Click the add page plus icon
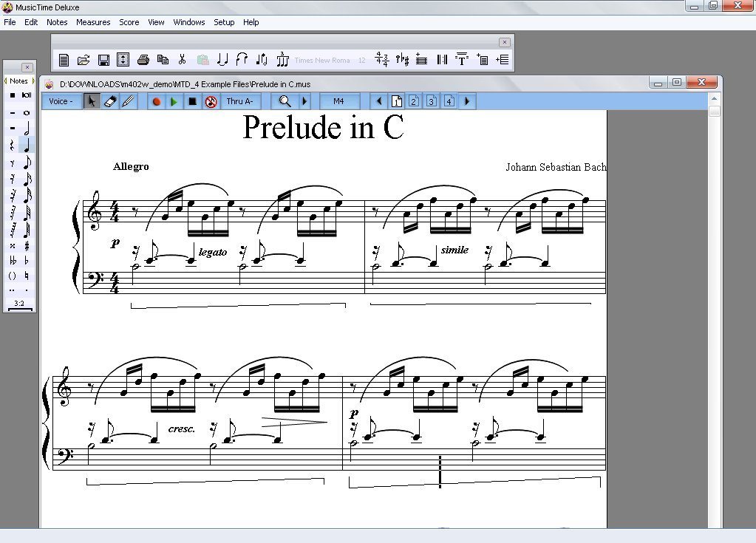Image resolution: width=756 pixels, height=543 pixels. (x=482, y=60)
